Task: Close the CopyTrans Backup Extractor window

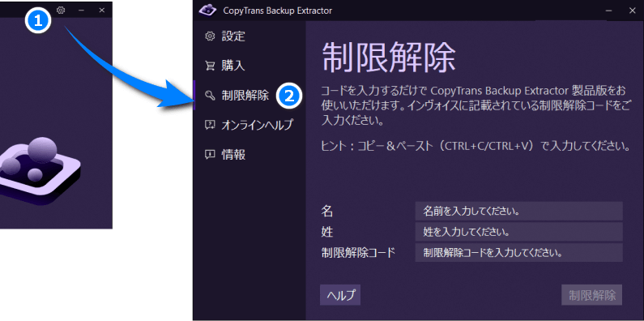Action: (632, 11)
